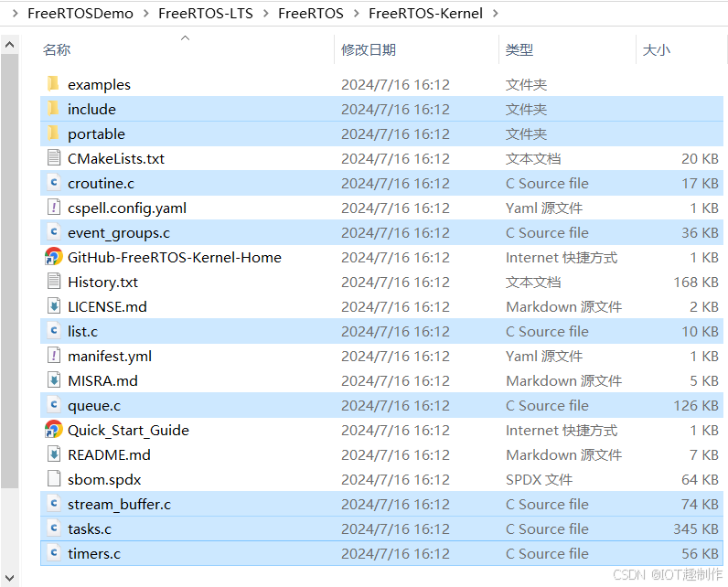Image resolution: width=728 pixels, height=587 pixels.
Task: Go to the FreeRTOS breadcrumb segment
Action: coord(311,14)
